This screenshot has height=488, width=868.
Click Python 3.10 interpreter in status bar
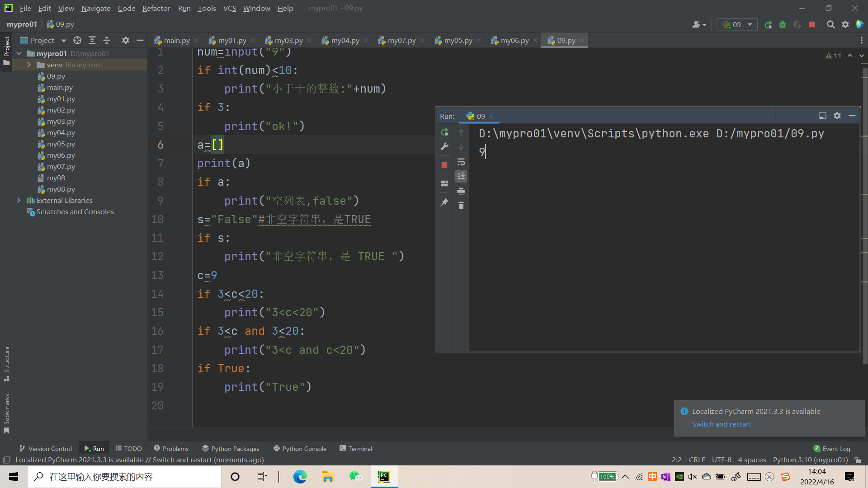(x=810, y=460)
